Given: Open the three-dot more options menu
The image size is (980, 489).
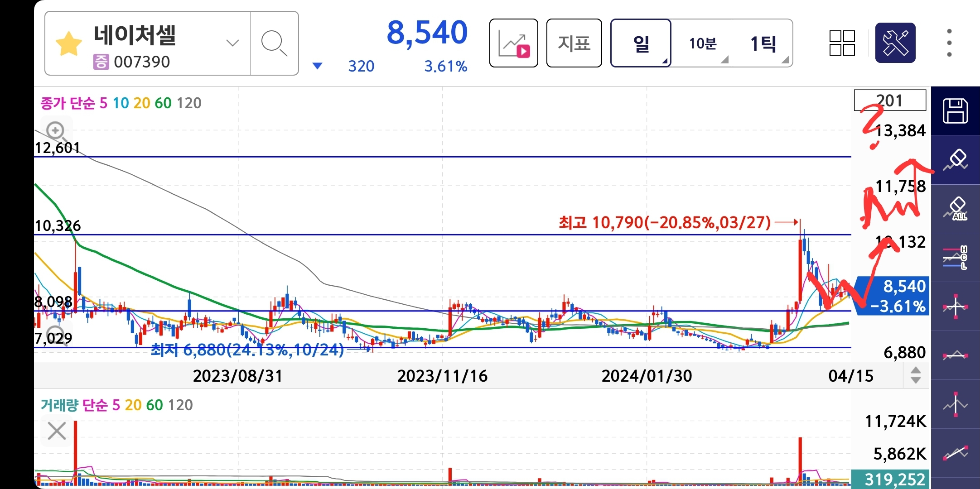Looking at the screenshot, I should pyautogui.click(x=949, y=43).
